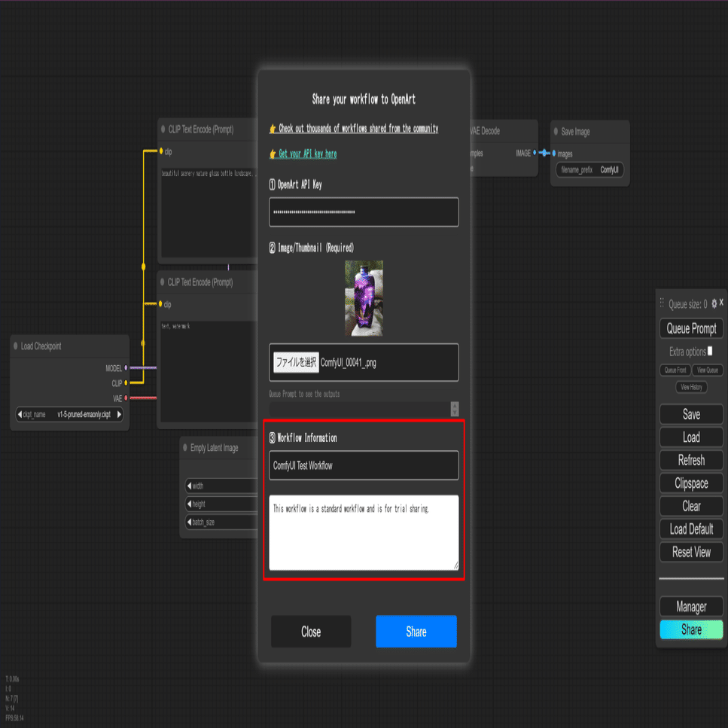Click the blue Share button in dialog
728x728 pixels.
[416, 632]
